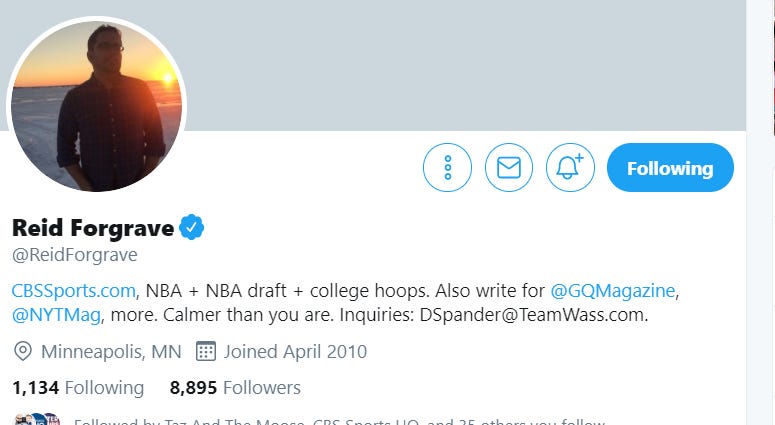Visit the @NYTMag mention link

tap(56, 315)
